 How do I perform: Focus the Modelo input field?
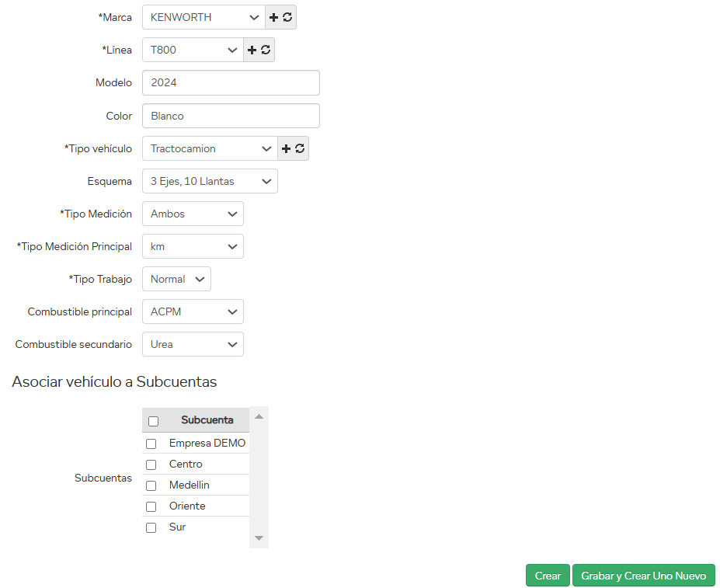(x=231, y=82)
